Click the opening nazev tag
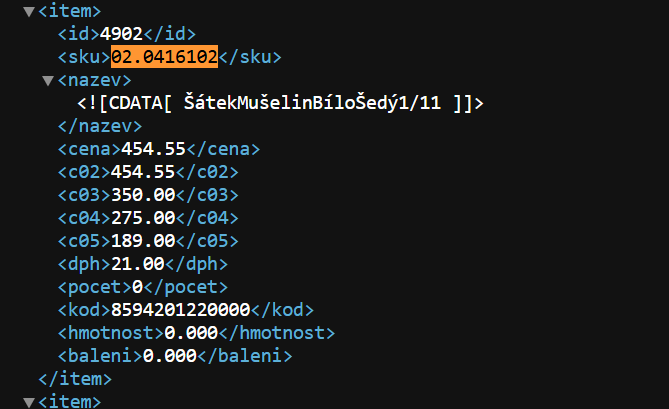 click(94, 80)
